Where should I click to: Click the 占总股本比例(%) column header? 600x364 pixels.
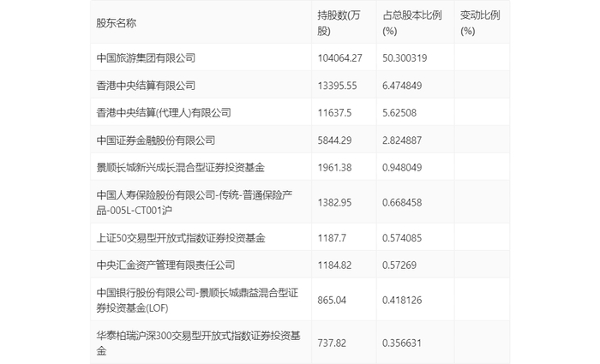click(x=412, y=23)
